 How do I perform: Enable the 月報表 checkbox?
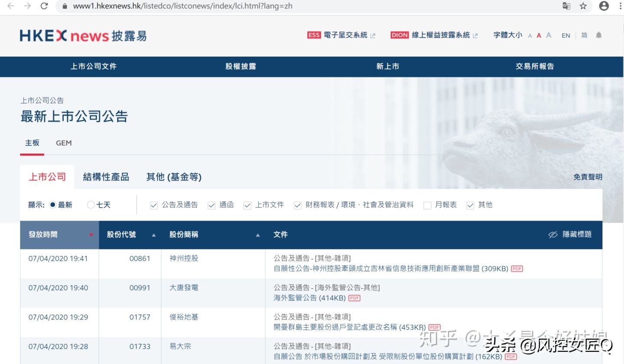point(427,205)
